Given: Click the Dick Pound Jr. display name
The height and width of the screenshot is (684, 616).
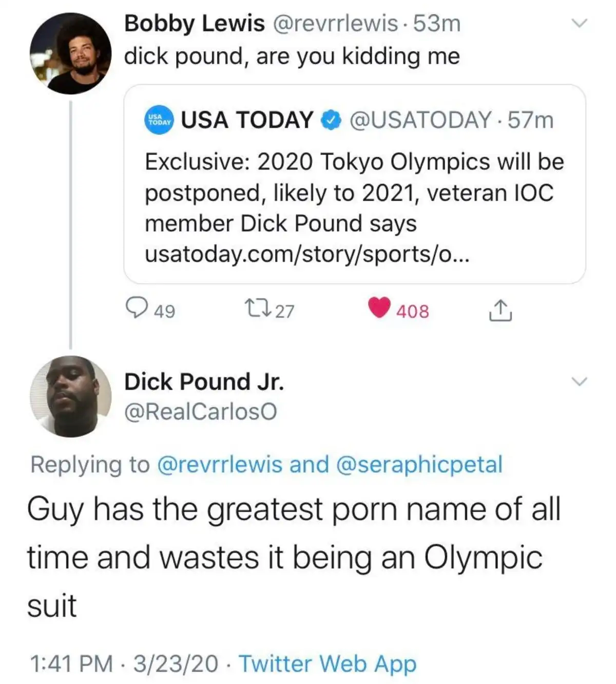Looking at the screenshot, I should click(204, 382).
